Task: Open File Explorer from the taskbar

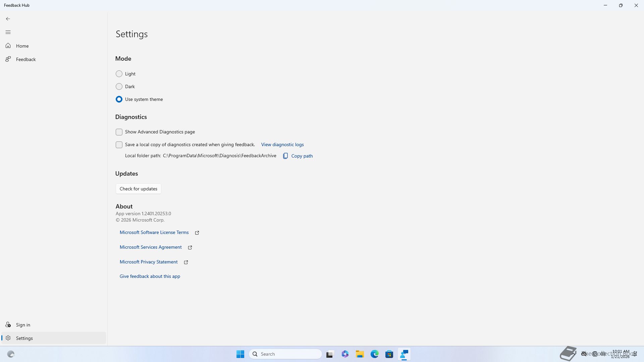Action: [360, 354]
